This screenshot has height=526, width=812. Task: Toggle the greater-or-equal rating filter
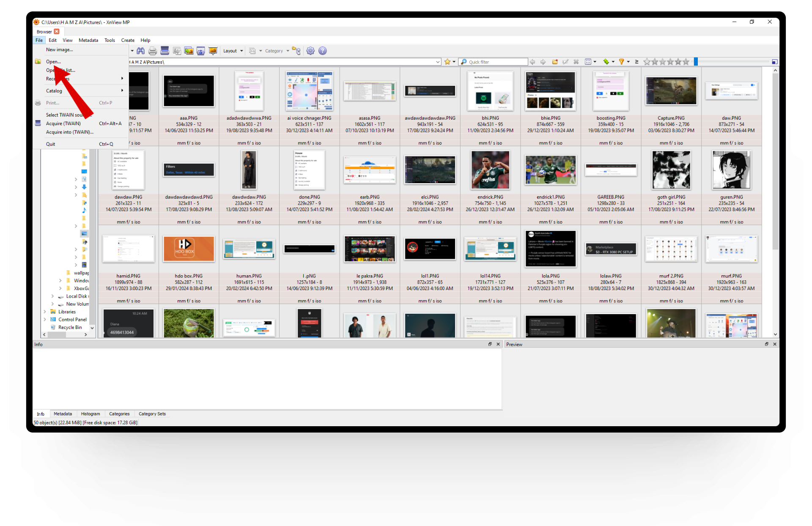tap(636, 62)
